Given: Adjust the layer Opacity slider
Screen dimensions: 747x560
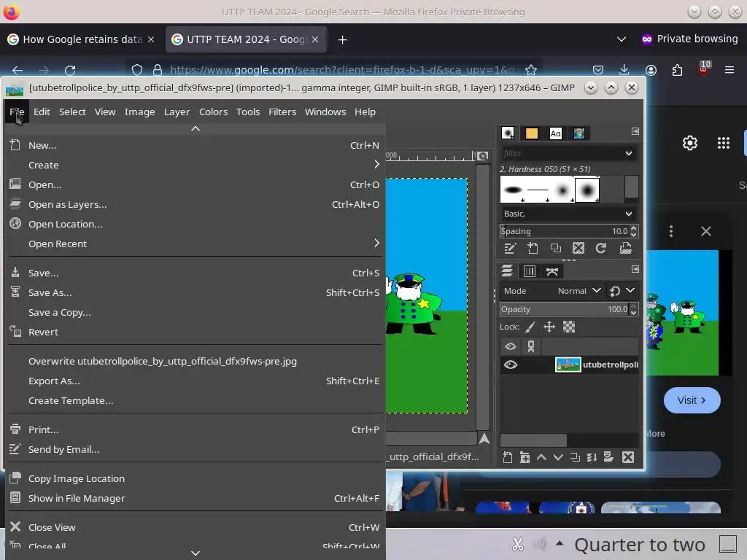Looking at the screenshot, I should pyautogui.click(x=565, y=309).
